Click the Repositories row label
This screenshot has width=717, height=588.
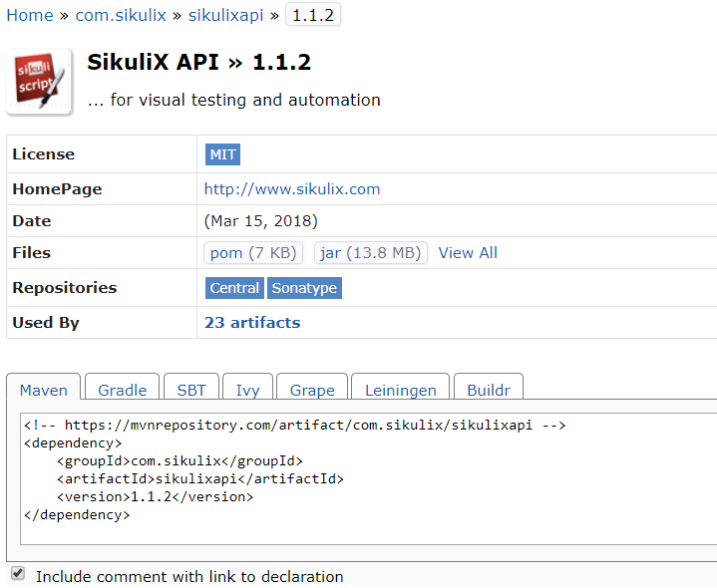tap(65, 288)
